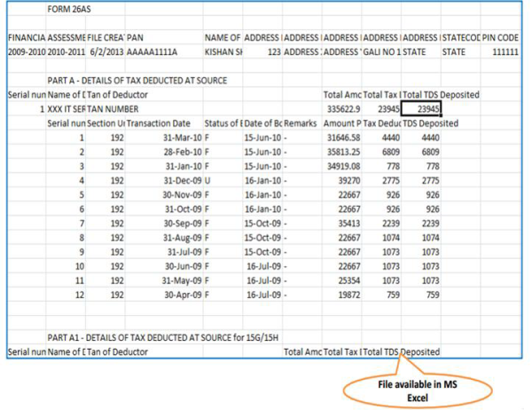The height and width of the screenshot is (410, 532).
Task: Click the KISHAN name cell
Action: [223, 53]
